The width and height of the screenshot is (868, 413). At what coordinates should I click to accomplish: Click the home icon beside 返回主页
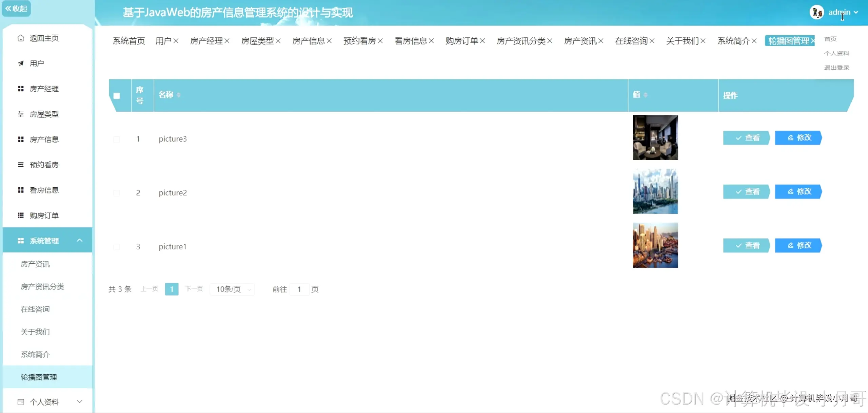(21, 38)
